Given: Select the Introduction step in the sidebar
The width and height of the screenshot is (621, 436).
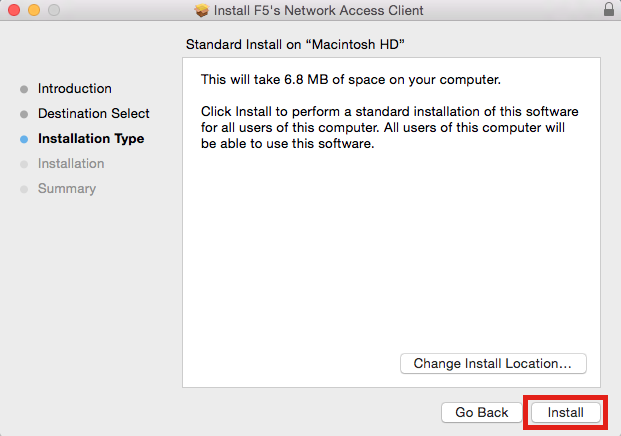Looking at the screenshot, I should (x=74, y=88).
